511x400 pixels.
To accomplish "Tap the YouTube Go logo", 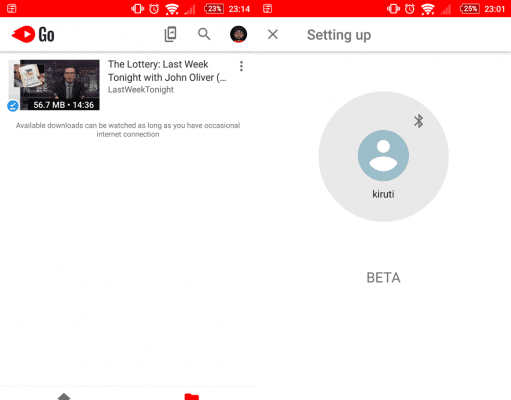I will click(x=33, y=34).
